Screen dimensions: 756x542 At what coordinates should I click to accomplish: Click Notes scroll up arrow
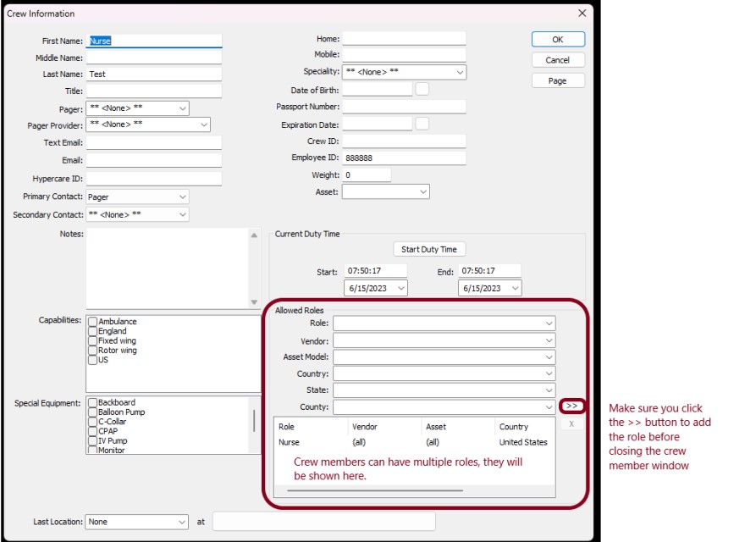[254, 235]
